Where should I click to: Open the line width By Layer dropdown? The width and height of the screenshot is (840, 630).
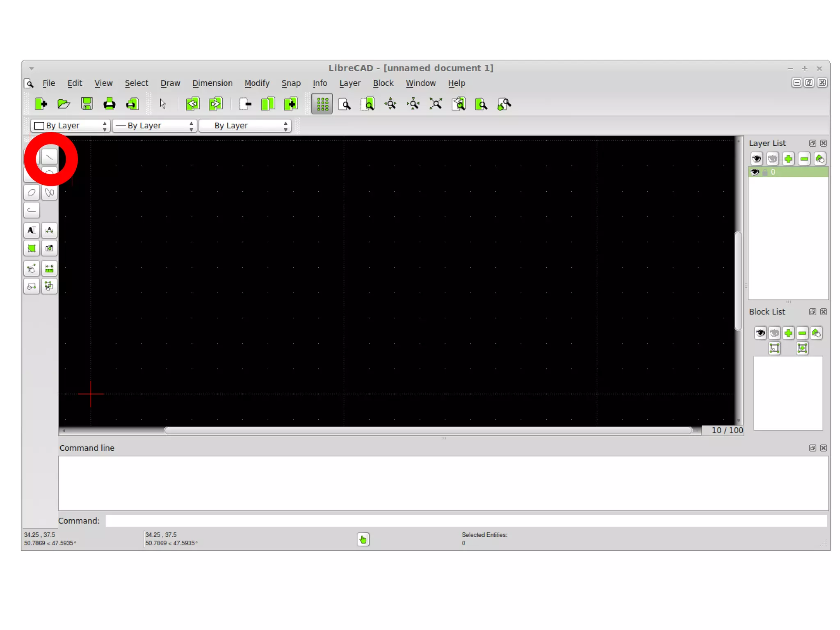pos(155,126)
